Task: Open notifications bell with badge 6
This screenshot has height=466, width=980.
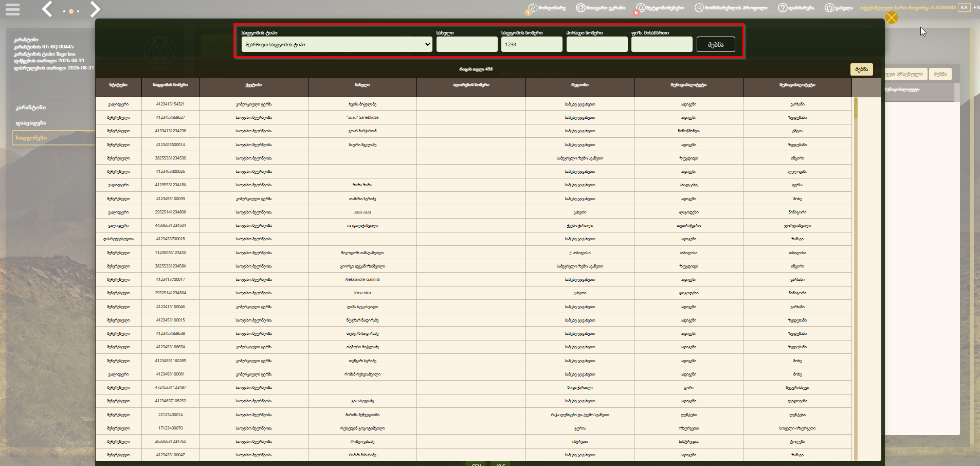Action: [x=640, y=8]
